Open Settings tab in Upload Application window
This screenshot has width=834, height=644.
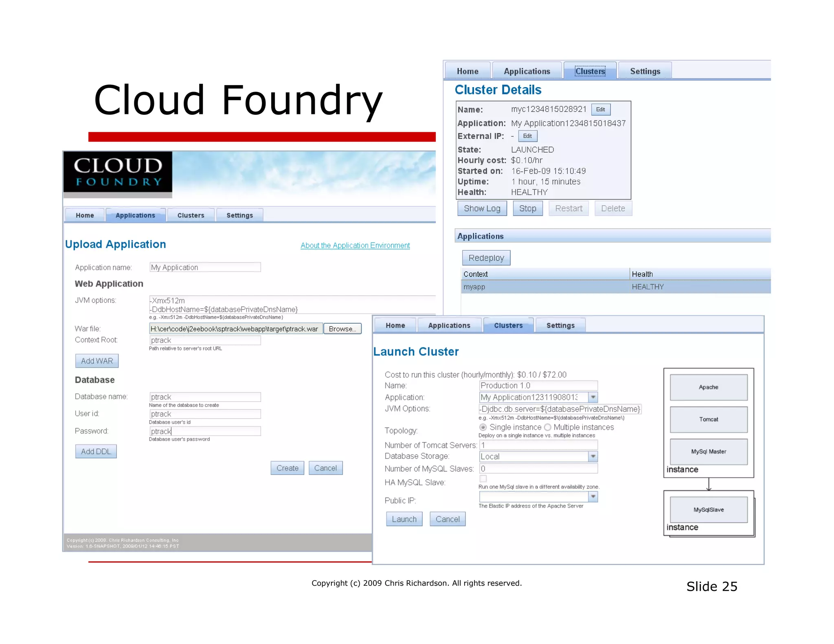239,215
